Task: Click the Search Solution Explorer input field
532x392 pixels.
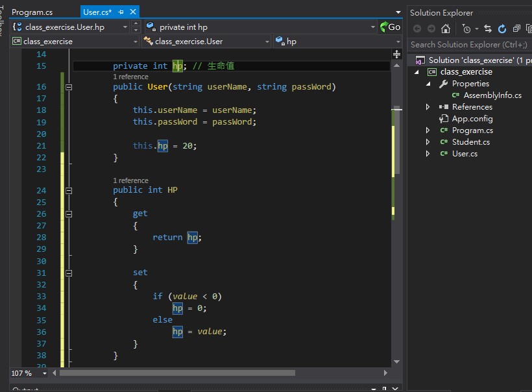Action: point(466,44)
